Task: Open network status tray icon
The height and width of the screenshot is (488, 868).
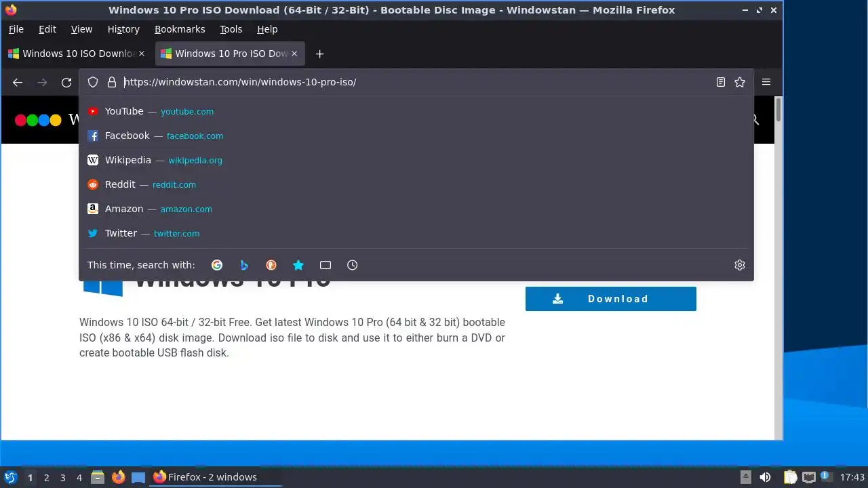Action: tap(809, 477)
